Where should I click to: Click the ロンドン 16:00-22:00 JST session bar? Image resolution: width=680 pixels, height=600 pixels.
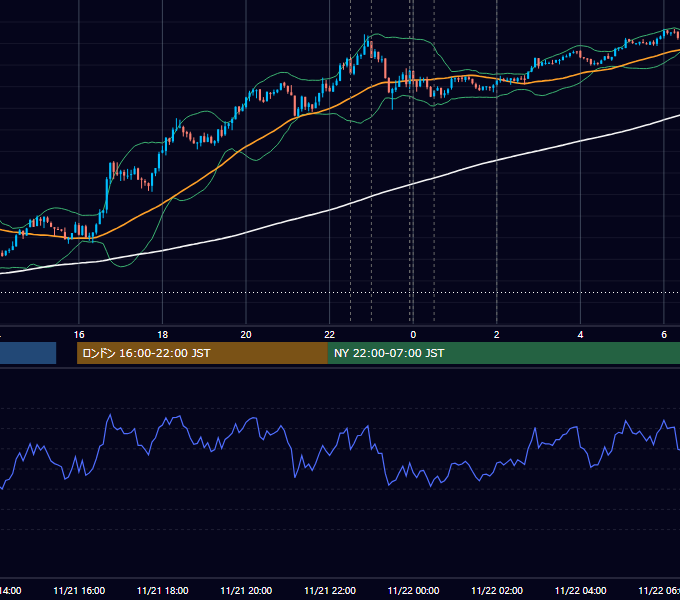[202, 353]
